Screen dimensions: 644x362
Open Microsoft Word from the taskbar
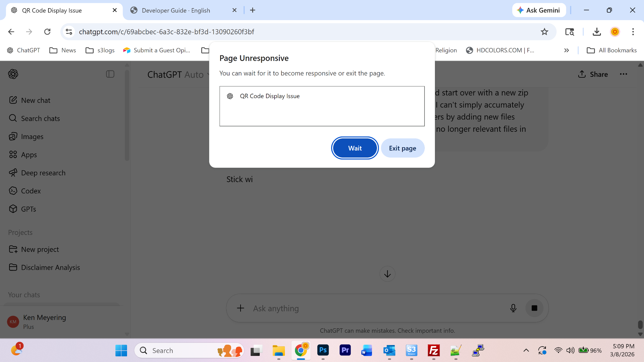pos(367,350)
